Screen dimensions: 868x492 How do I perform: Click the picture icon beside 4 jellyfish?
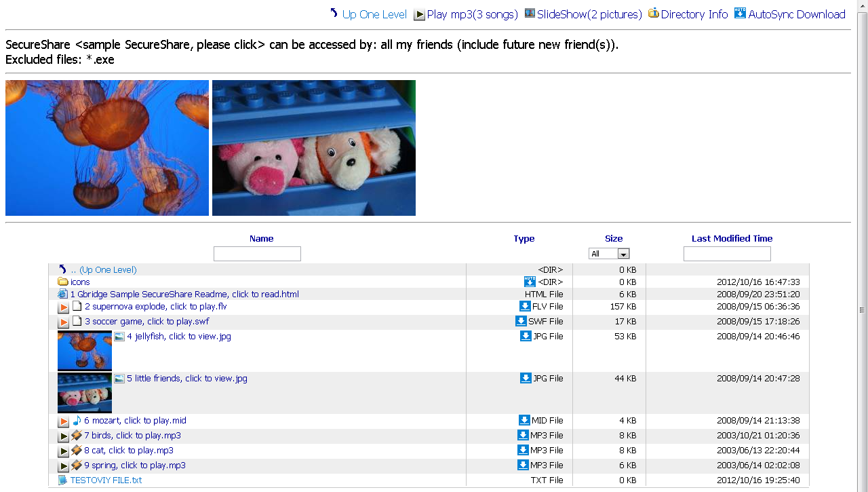(119, 336)
